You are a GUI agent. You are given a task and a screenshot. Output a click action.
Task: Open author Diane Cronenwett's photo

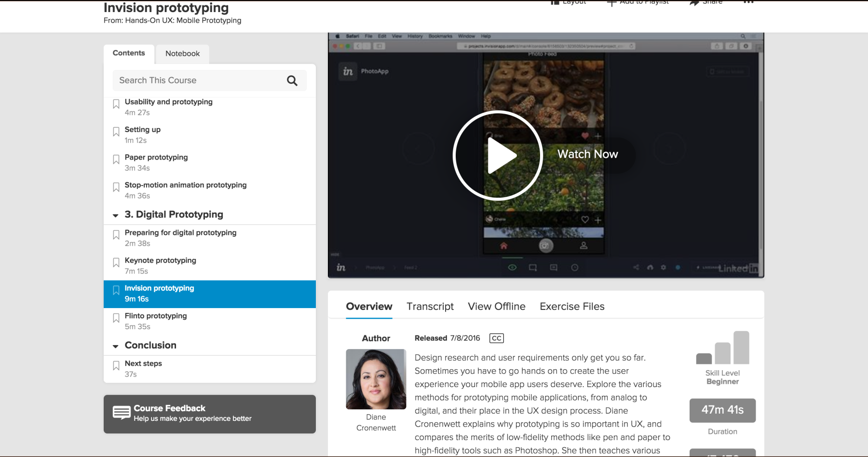click(x=376, y=379)
